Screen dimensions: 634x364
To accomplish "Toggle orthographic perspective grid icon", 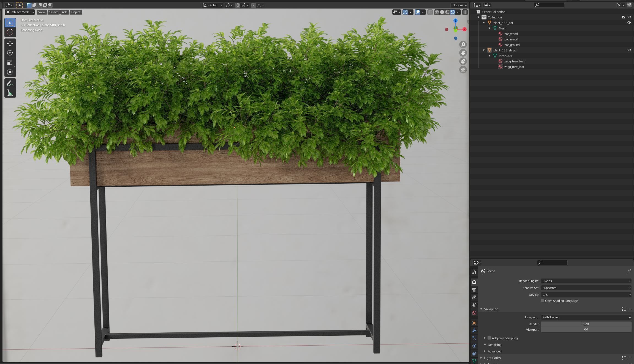I will (x=463, y=70).
